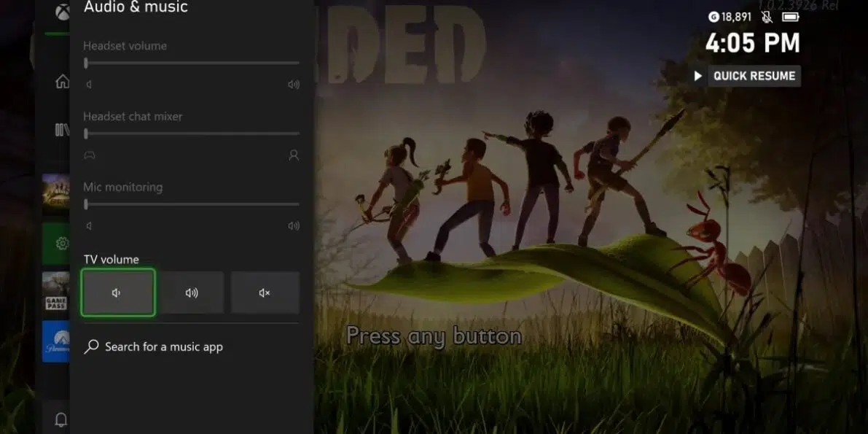Select the TV volume down button
The width and height of the screenshot is (868, 434).
coord(118,292)
